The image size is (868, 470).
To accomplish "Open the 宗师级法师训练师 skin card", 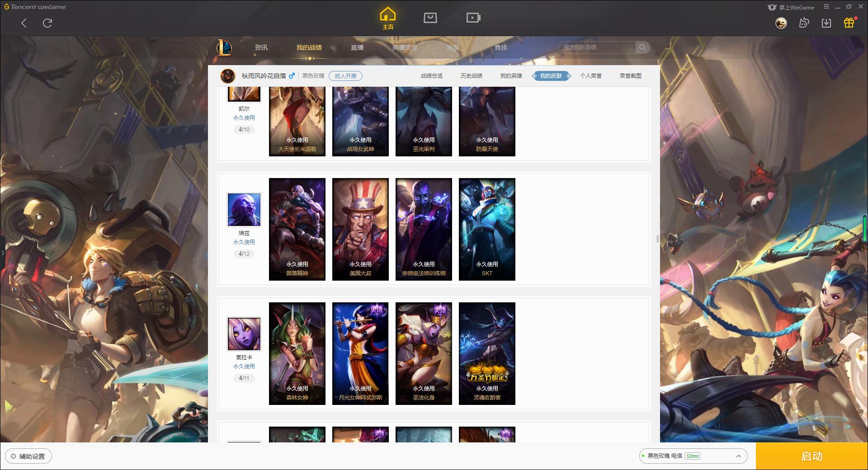I will [x=424, y=229].
